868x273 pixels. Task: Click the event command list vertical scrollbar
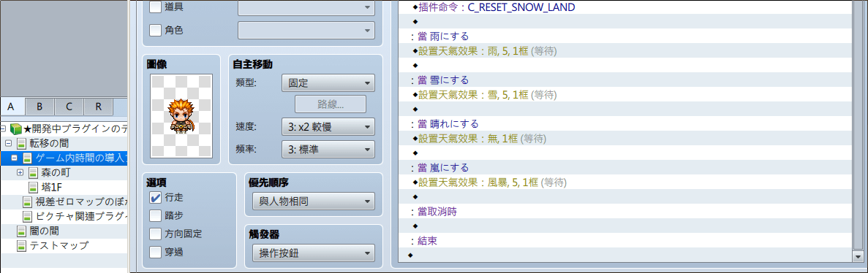tap(858, 126)
